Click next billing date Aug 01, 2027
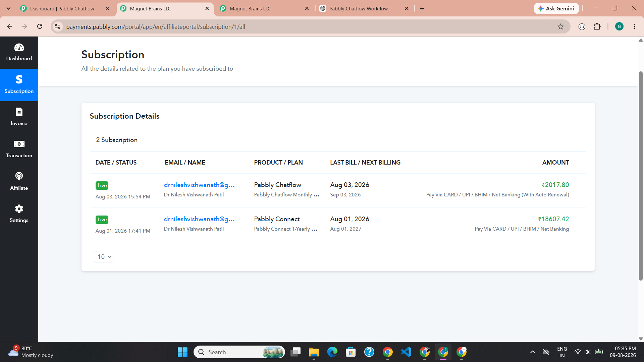Image resolution: width=644 pixels, height=362 pixels. pyautogui.click(x=345, y=229)
